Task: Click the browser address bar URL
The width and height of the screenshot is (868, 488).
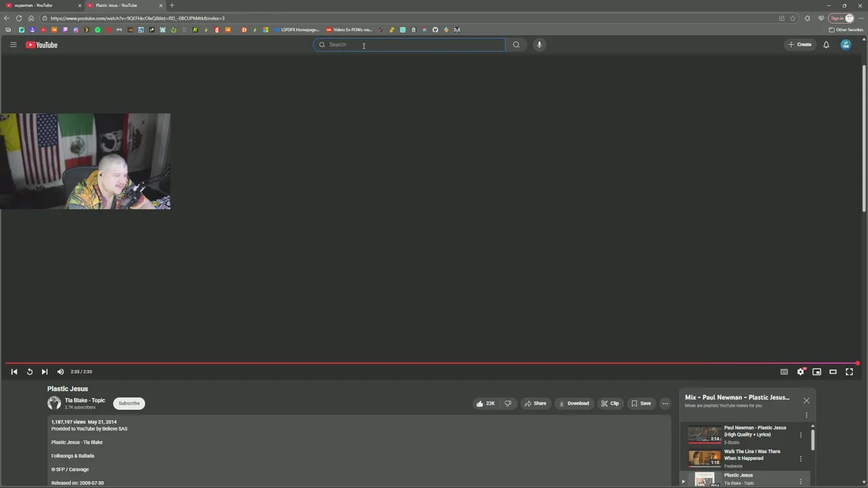Action: [138, 18]
